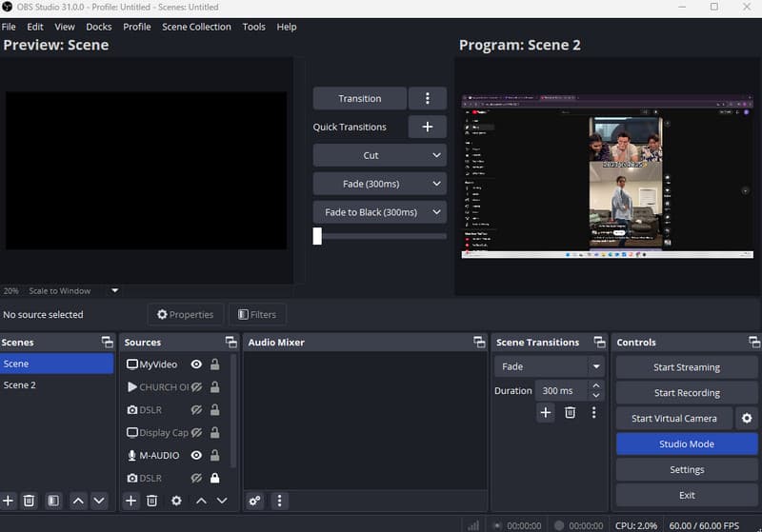
Task: Lock the M-AUDIO source
Action: point(215,455)
